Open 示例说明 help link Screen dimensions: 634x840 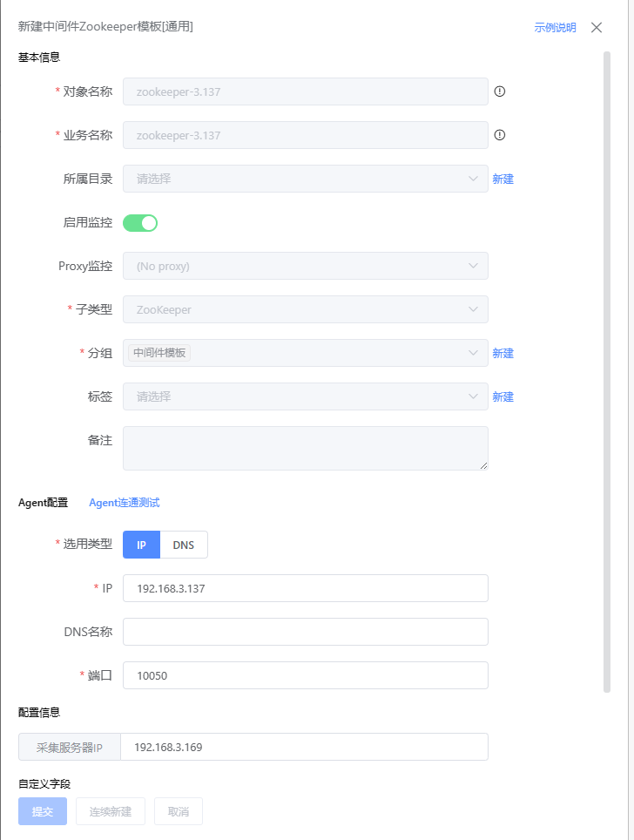556,27
